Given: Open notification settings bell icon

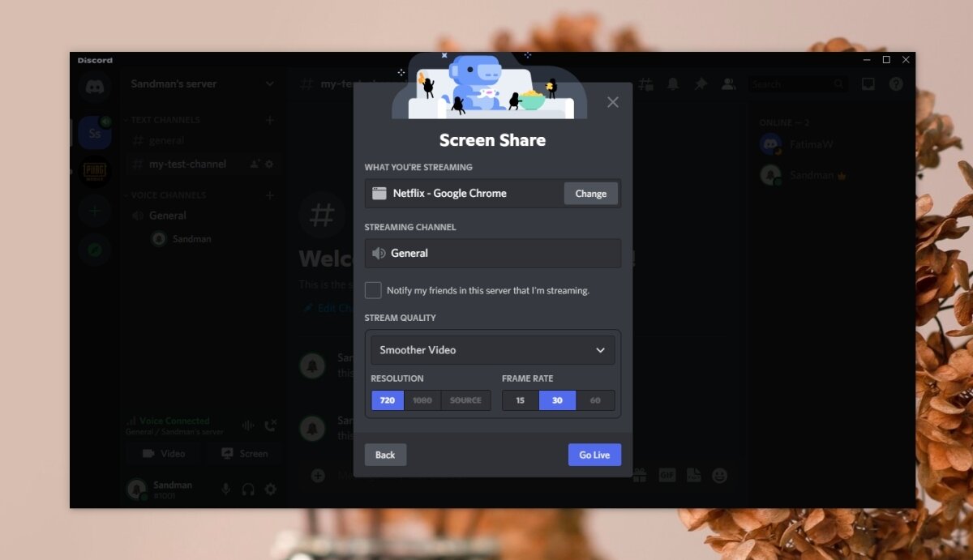Looking at the screenshot, I should click(673, 83).
